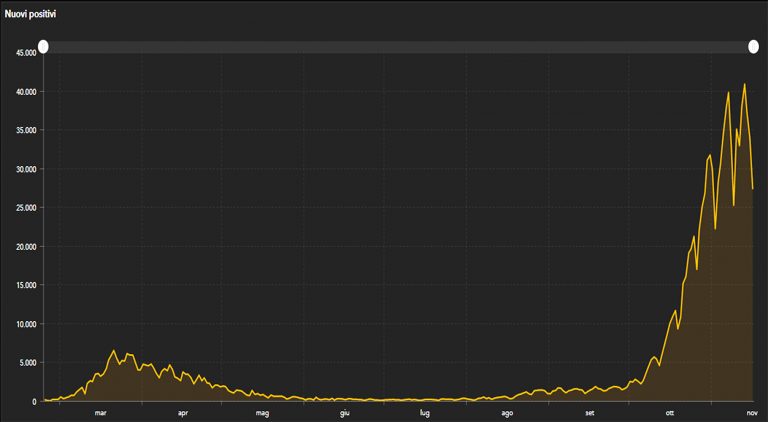768x422 pixels.
Task: Click the 0 y-axis label
Action: point(34,401)
